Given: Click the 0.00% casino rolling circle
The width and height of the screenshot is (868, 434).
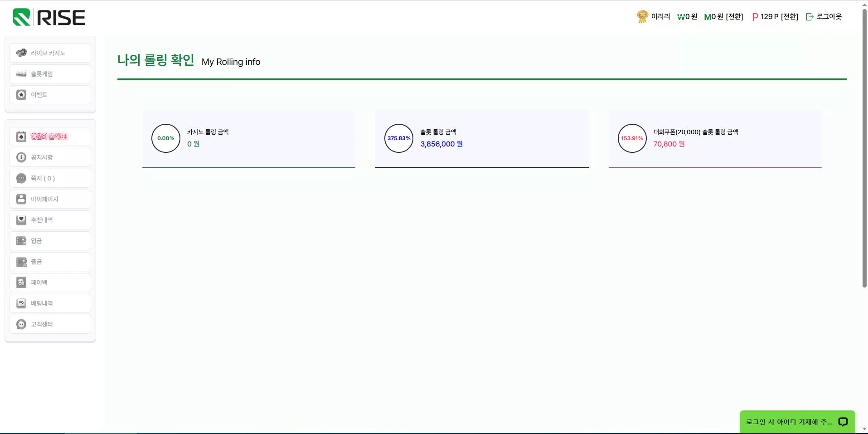Looking at the screenshot, I should click(166, 138).
